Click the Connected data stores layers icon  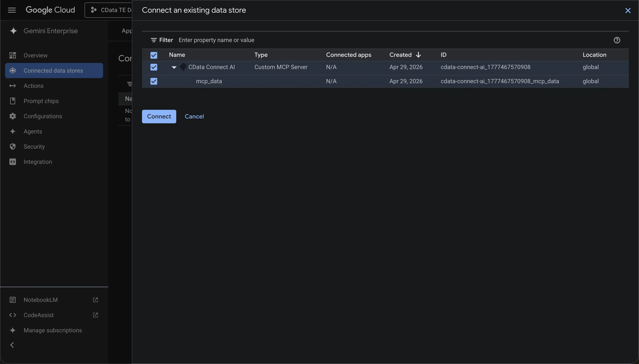click(12, 71)
